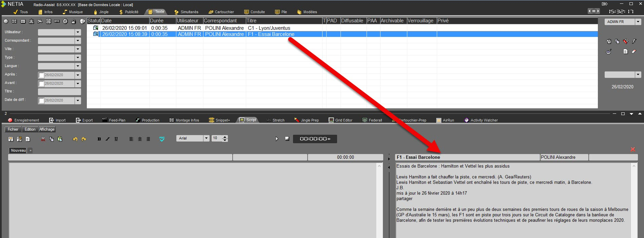Click the eraser icon in right panel

[x=634, y=51]
